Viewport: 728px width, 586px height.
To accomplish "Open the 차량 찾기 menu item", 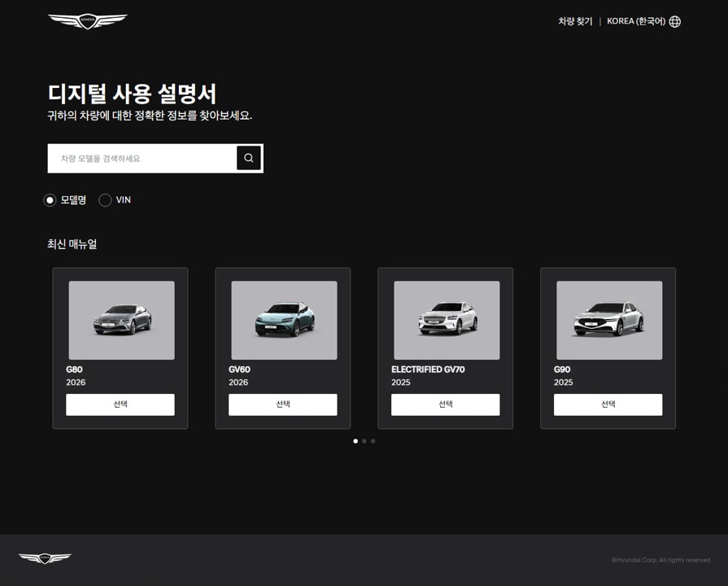I will click(x=575, y=22).
